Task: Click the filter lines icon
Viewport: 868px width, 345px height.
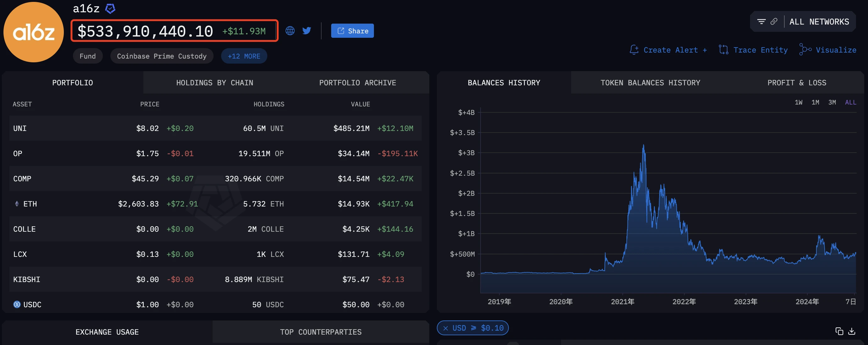Action: pyautogui.click(x=761, y=22)
